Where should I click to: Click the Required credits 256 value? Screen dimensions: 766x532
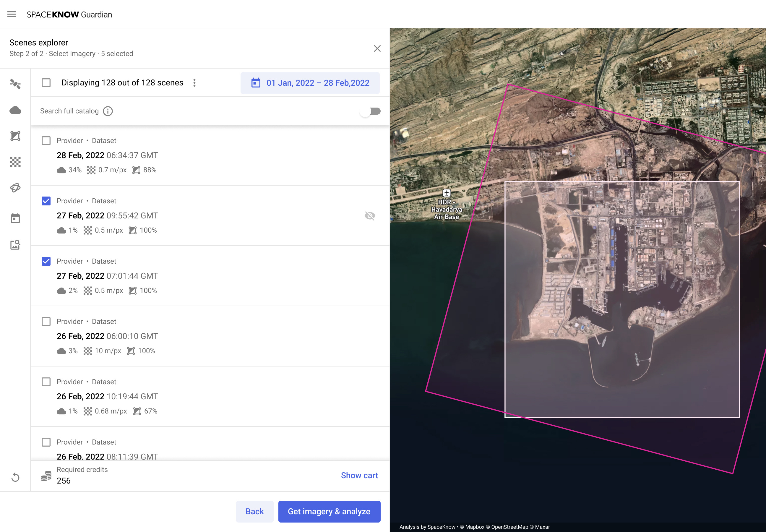coord(64,481)
